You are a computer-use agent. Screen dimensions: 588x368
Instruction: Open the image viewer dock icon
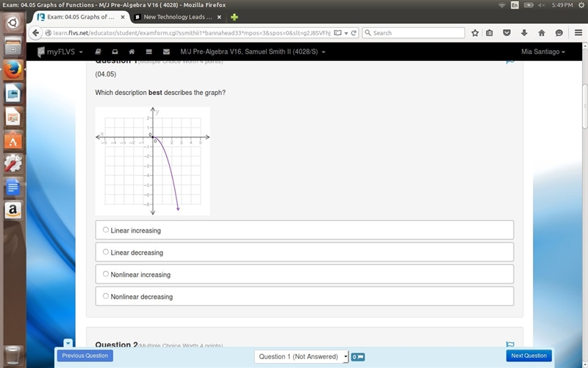point(12,93)
